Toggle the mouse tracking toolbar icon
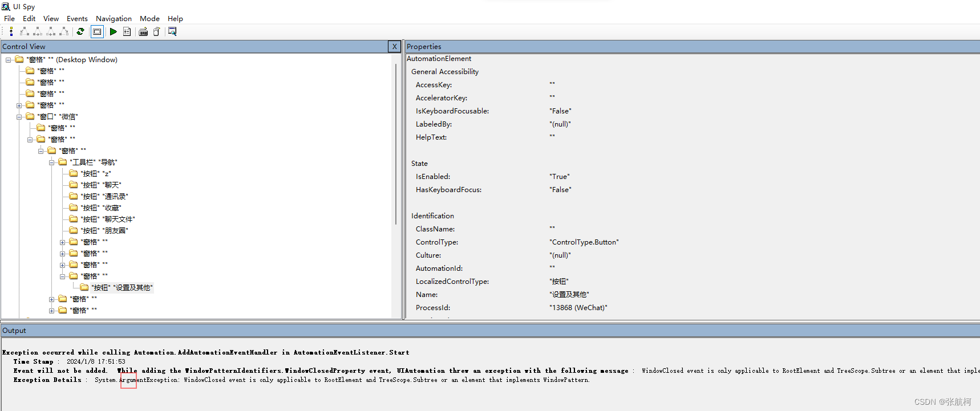980x411 pixels. [156, 32]
